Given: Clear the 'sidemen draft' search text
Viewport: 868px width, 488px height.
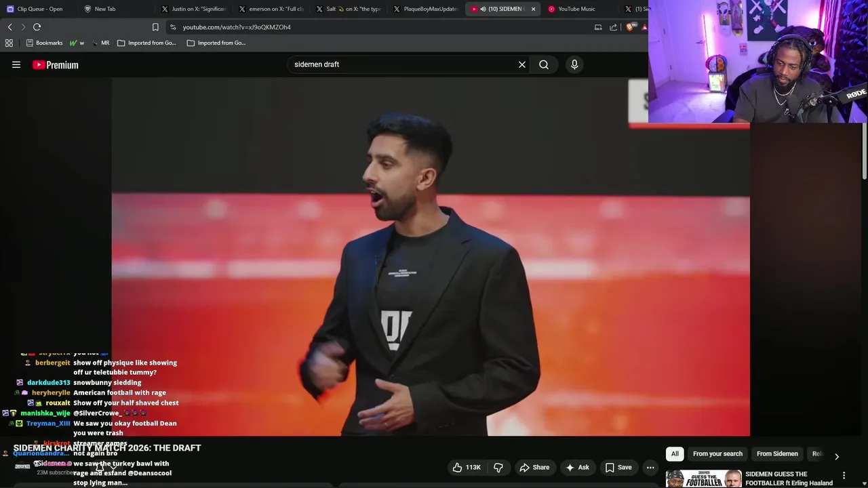Looking at the screenshot, I should pyautogui.click(x=522, y=64).
